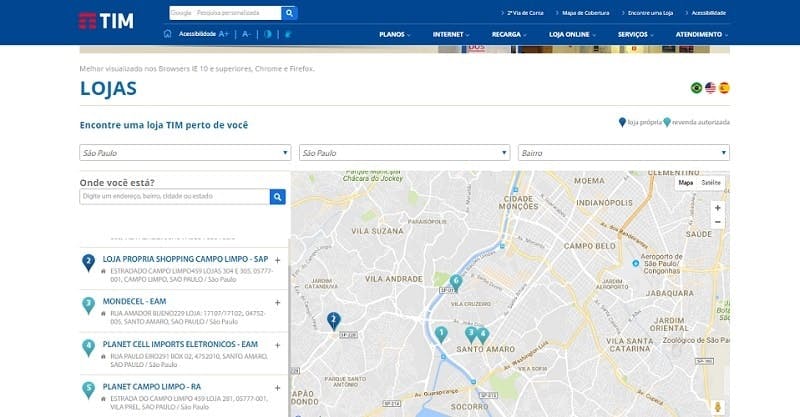The height and width of the screenshot is (417, 800).
Task: Click list pin 4 for Planet Cell Imports
Action: tap(88, 348)
